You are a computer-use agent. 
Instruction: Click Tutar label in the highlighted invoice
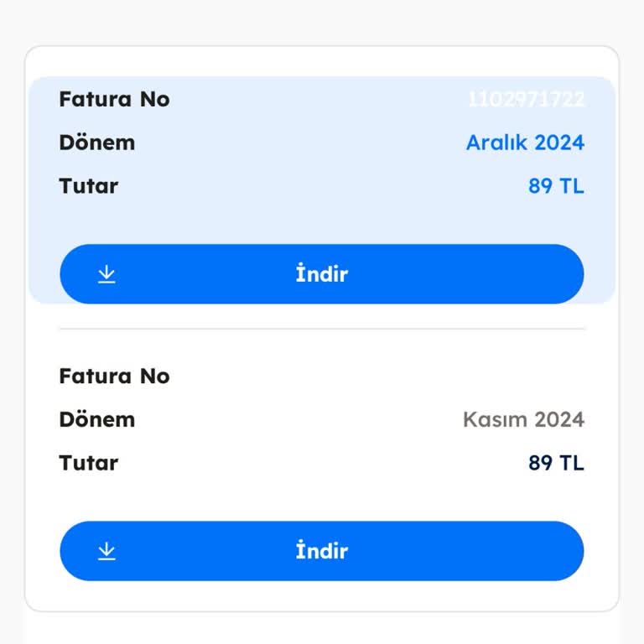(88, 186)
